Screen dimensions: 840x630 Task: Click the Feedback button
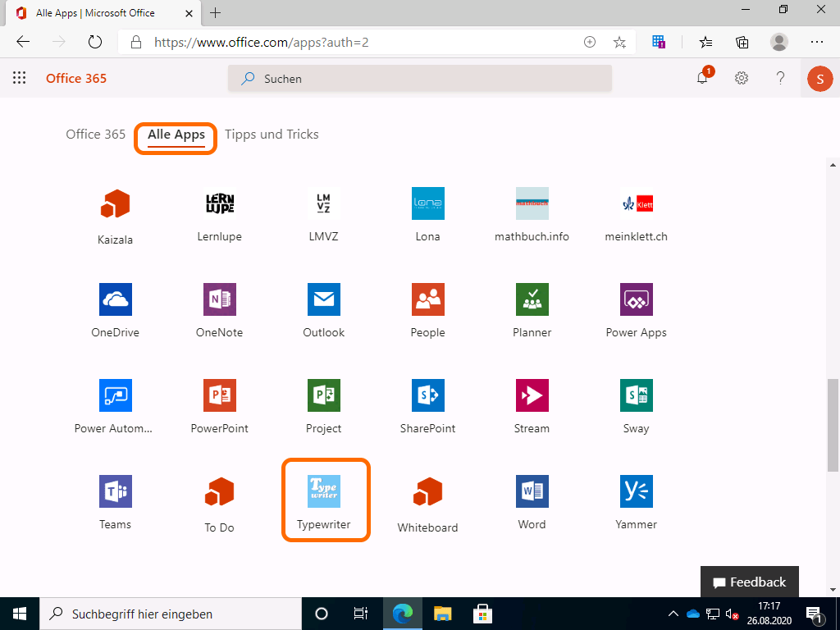[749, 582]
